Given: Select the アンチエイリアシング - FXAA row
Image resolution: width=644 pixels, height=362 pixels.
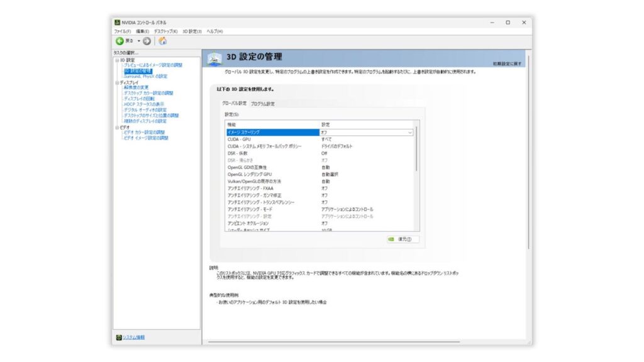Looking at the screenshot, I should click(320, 189).
